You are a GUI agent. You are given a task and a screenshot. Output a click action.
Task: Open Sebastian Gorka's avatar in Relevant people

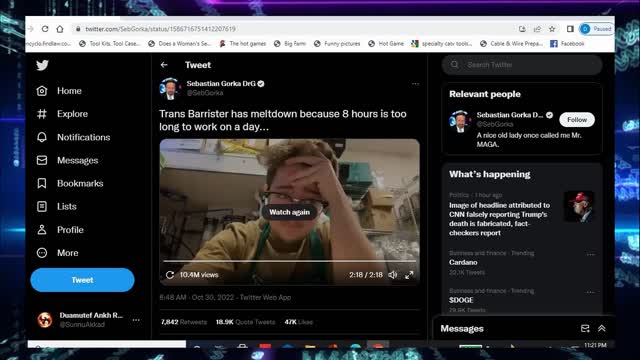tap(460, 122)
